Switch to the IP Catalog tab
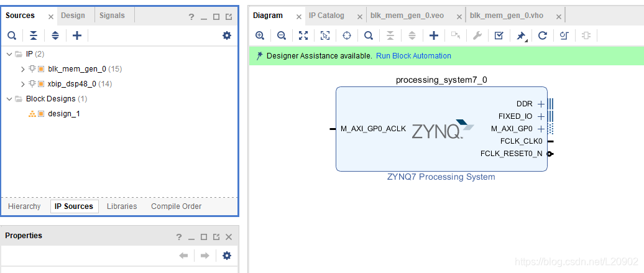The width and height of the screenshot is (644, 273). pos(326,16)
